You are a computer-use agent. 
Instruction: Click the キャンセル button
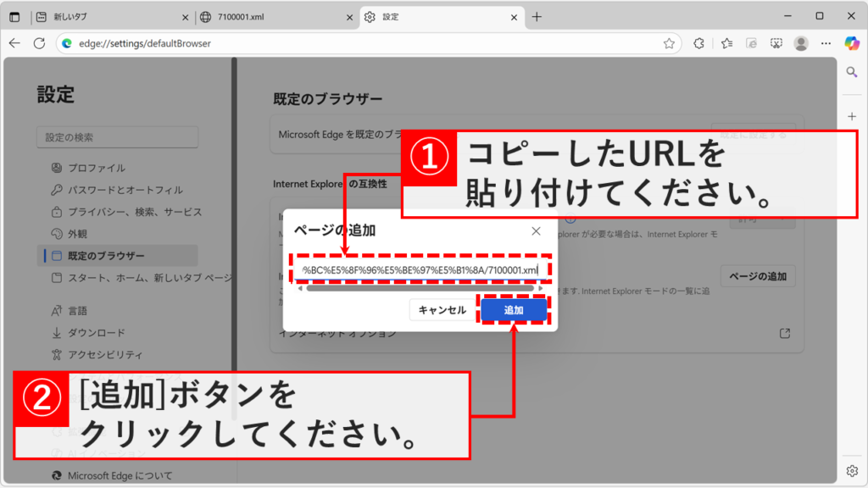pos(442,309)
